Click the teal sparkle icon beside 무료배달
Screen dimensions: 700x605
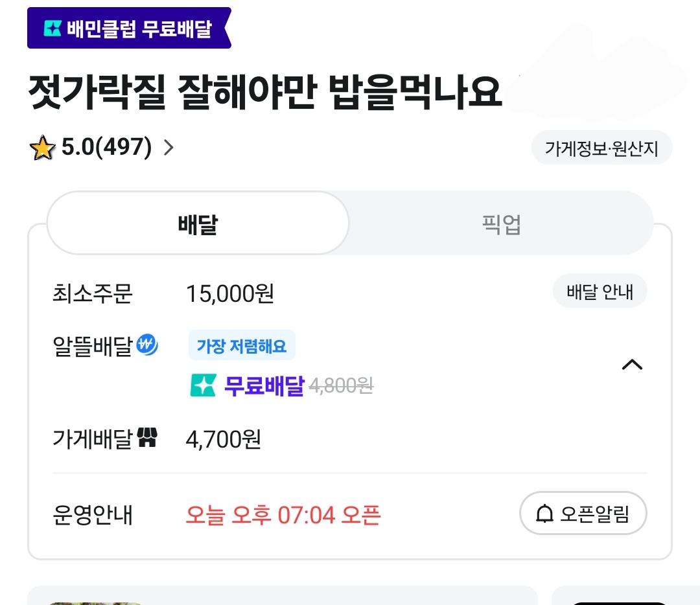[x=203, y=385]
